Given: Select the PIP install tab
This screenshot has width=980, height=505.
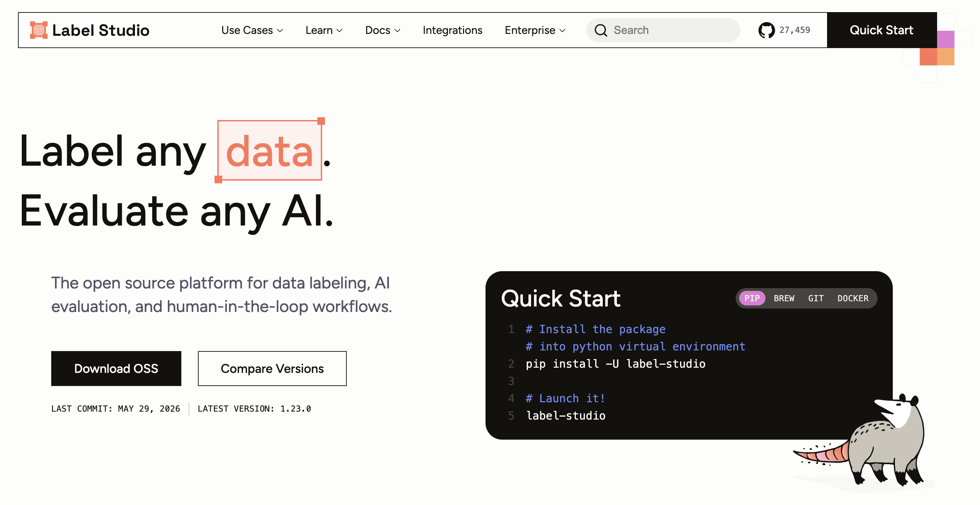Looking at the screenshot, I should pyautogui.click(x=752, y=298).
